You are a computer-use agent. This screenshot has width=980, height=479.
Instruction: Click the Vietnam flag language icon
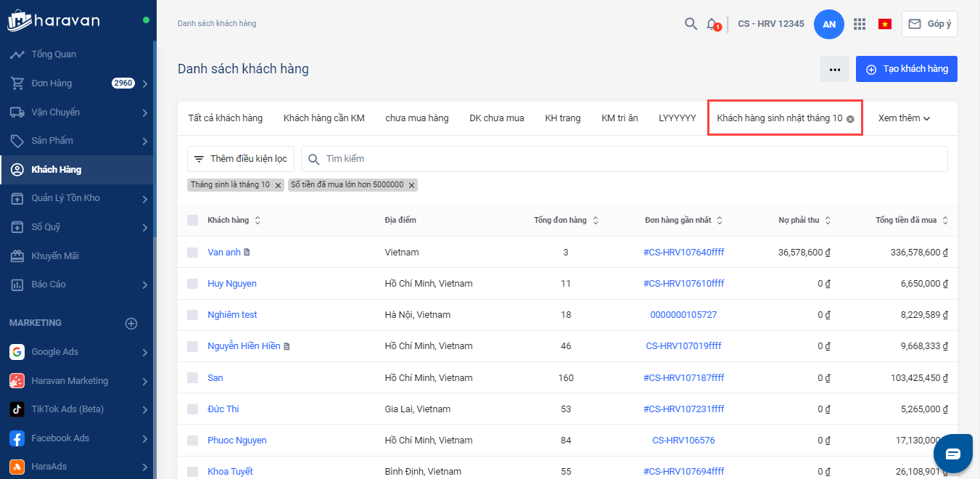884,24
